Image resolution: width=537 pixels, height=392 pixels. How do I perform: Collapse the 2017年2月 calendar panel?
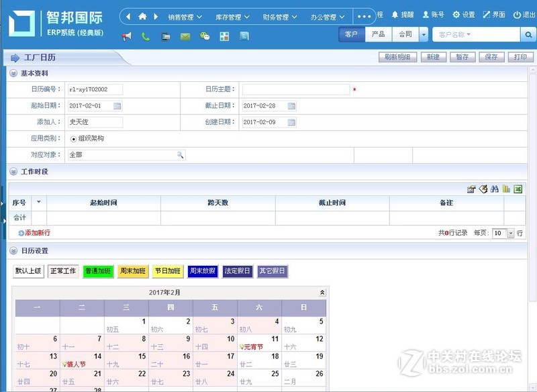[322, 293]
